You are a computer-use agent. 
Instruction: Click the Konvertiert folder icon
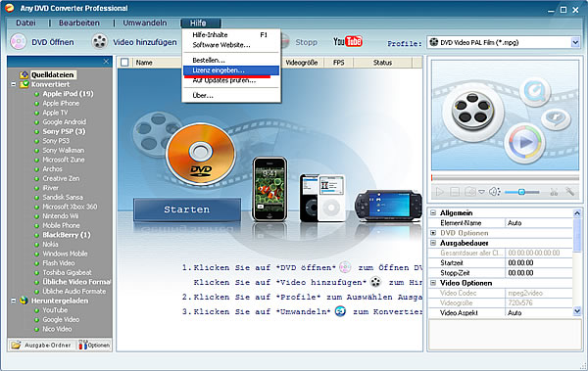tap(24, 84)
